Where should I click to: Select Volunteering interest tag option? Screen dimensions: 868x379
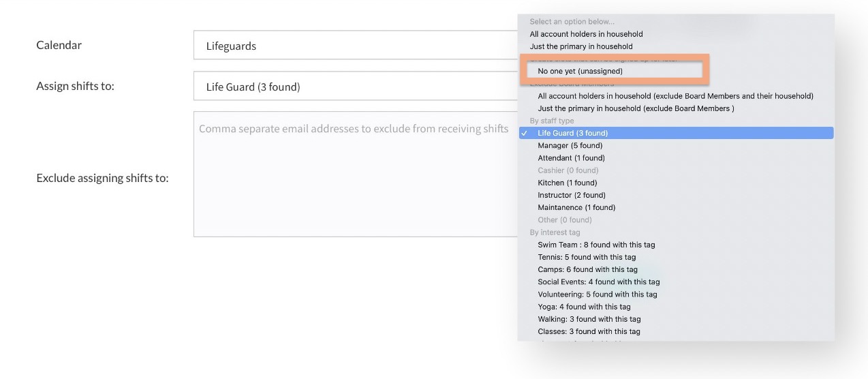point(597,294)
